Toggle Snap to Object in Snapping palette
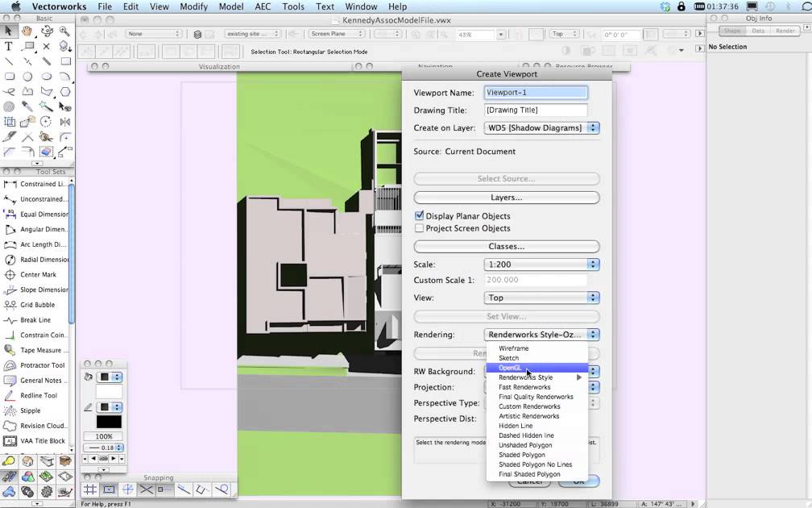812x508 pixels. tap(109, 489)
